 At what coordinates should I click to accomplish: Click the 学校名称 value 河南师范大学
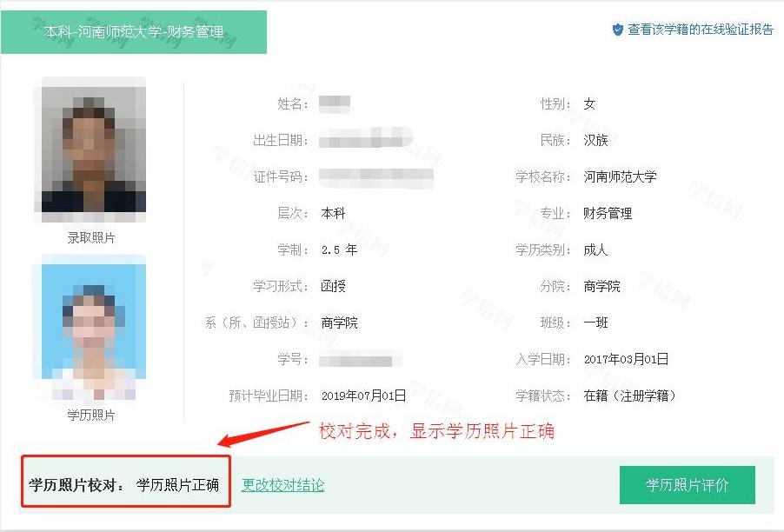(620, 176)
